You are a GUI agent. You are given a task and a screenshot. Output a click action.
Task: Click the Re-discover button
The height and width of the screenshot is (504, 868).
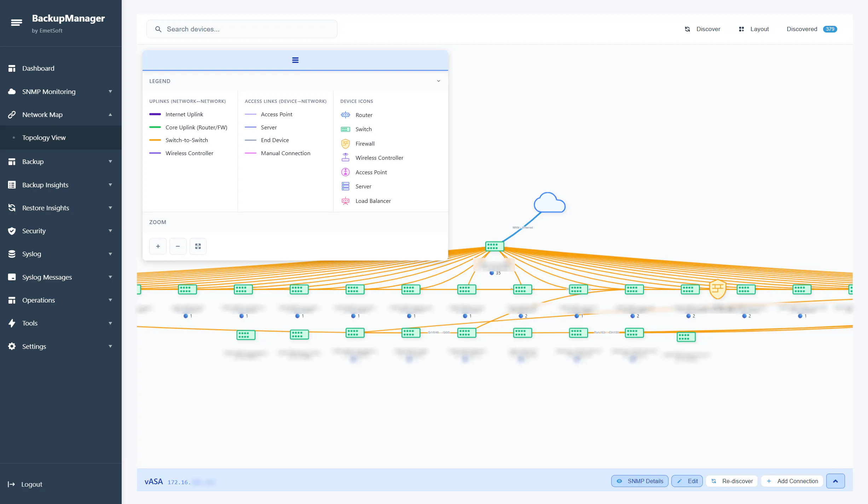point(732,481)
